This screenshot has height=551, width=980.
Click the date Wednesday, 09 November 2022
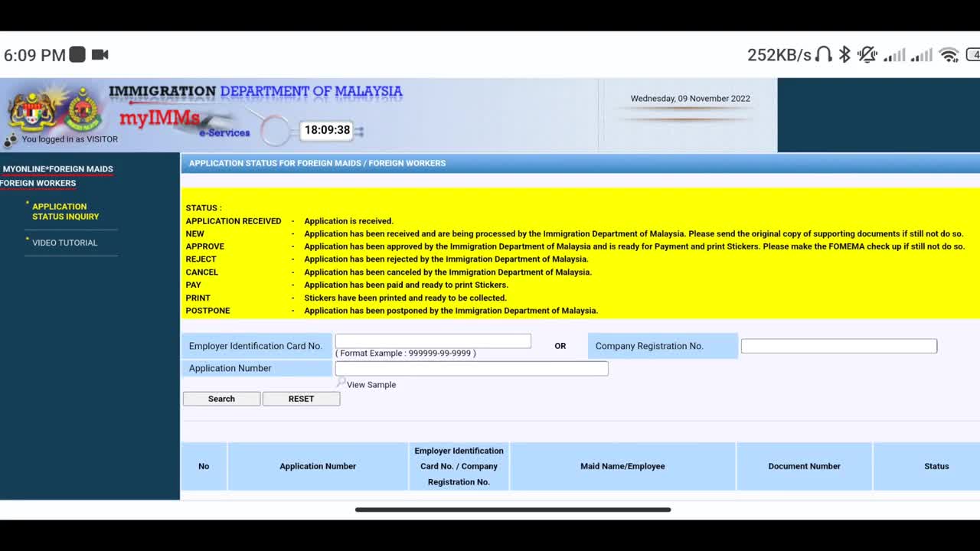(690, 99)
